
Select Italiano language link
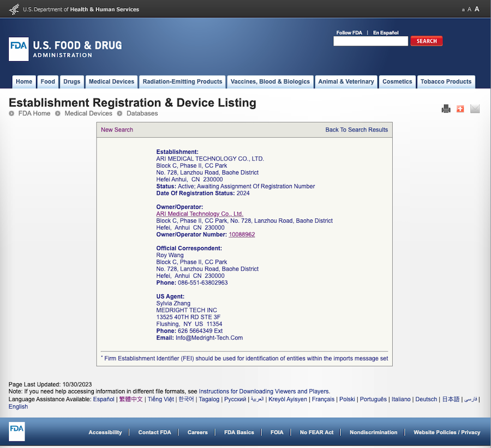pos(401,399)
